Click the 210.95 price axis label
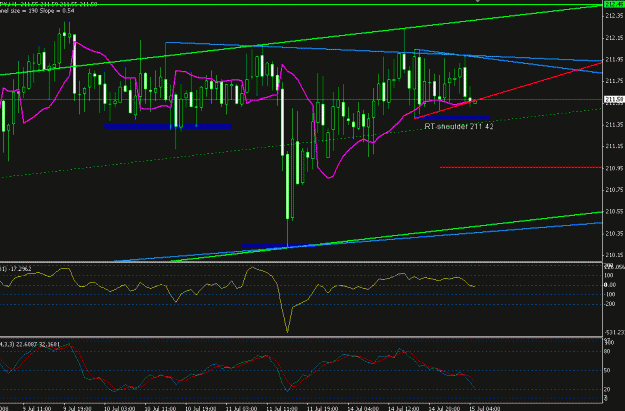The image size is (625, 411). tap(614, 168)
